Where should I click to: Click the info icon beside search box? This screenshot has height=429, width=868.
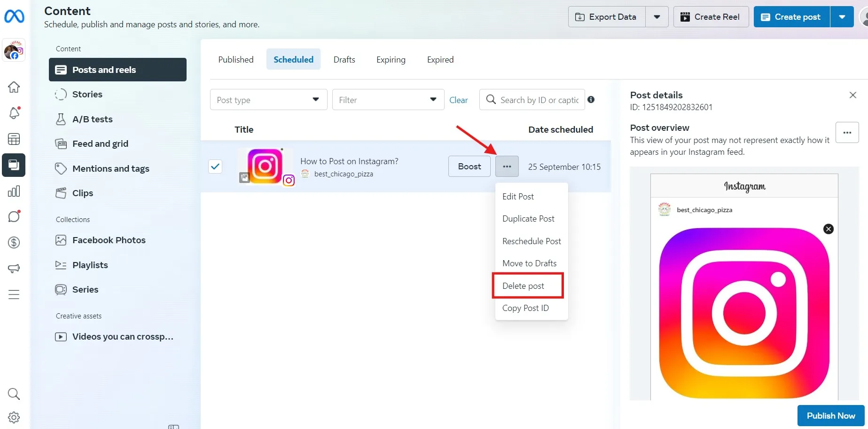tap(591, 99)
